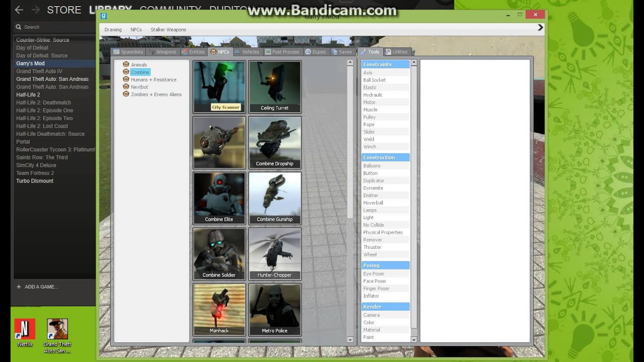Spawn the Ceiling Turret NPC
This screenshot has width=644, height=362.
tap(275, 87)
